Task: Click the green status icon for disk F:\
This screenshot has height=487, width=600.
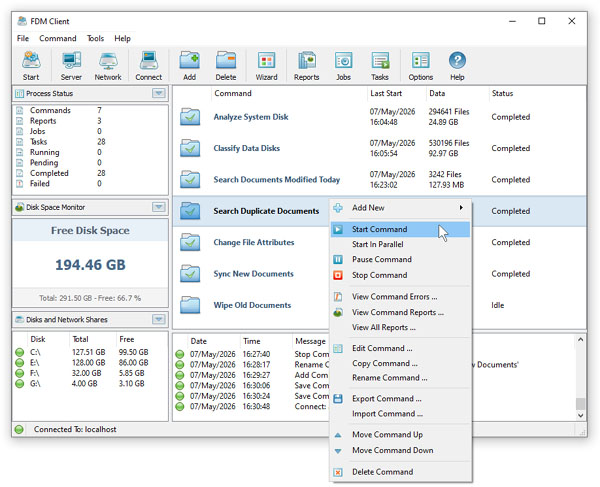Action: [x=20, y=373]
